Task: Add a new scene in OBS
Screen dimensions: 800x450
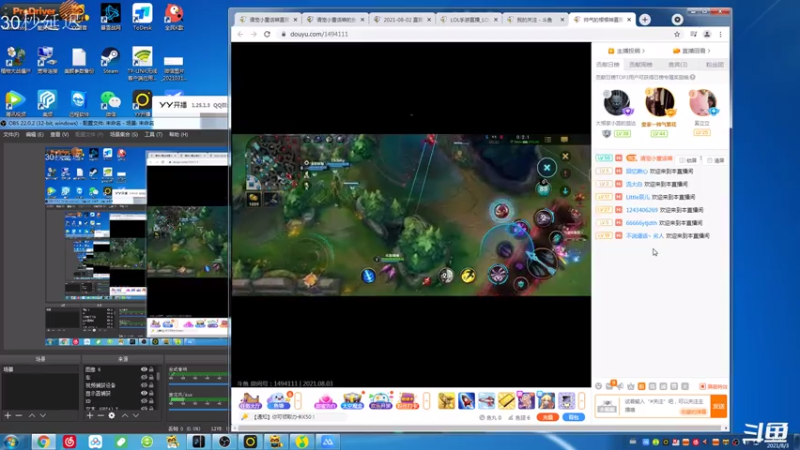Action: click(8, 416)
